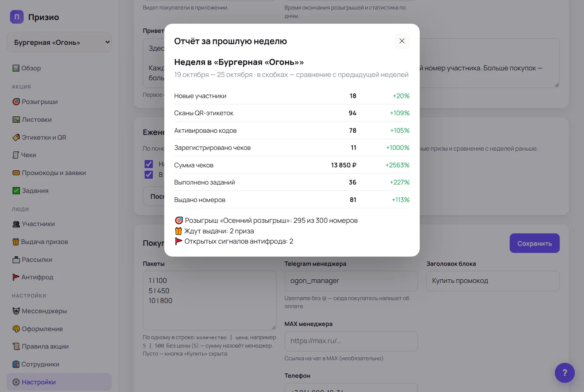Click the +2563% change value
Screen dimensions: 584x392
tap(397, 165)
